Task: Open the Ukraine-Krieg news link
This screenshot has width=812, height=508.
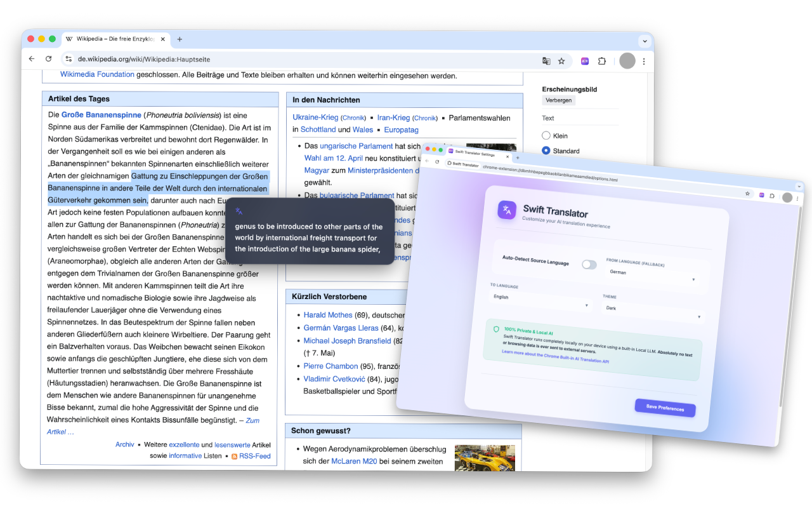Action: (x=315, y=117)
